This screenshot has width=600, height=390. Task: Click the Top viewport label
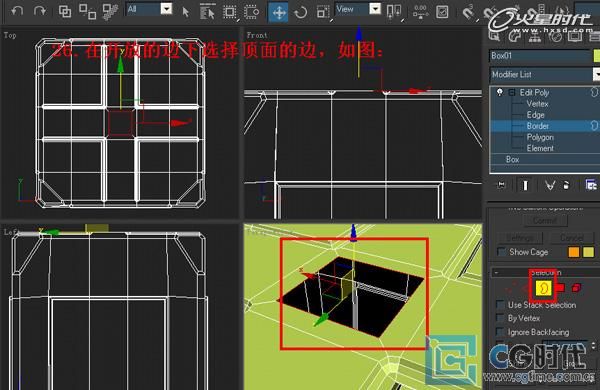10,35
